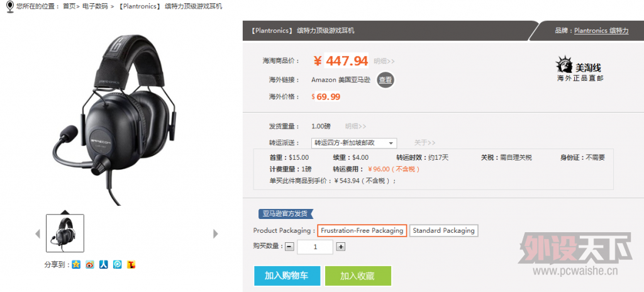Image resolution: width=644 pixels, height=292 pixels.
Task: Click the Amazon 美国亚马逊 text
Action: [x=341, y=80]
